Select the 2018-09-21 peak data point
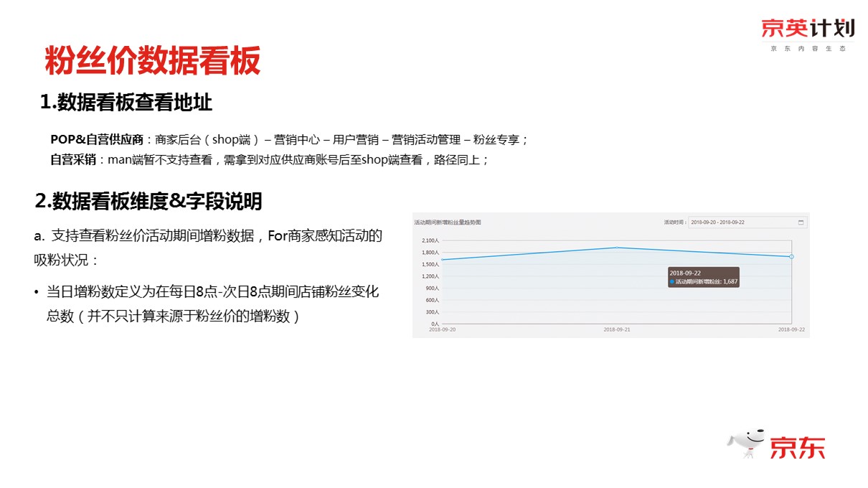 tap(617, 248)
